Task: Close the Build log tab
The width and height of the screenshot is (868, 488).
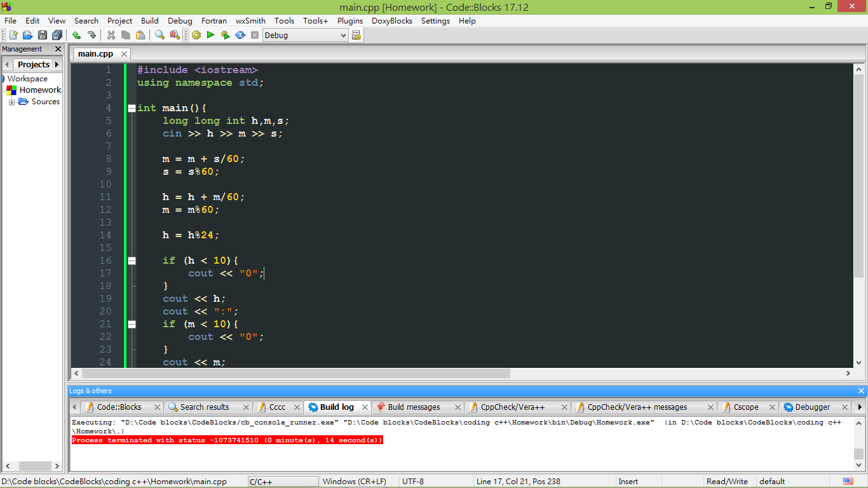Action: tap(365, 407)
